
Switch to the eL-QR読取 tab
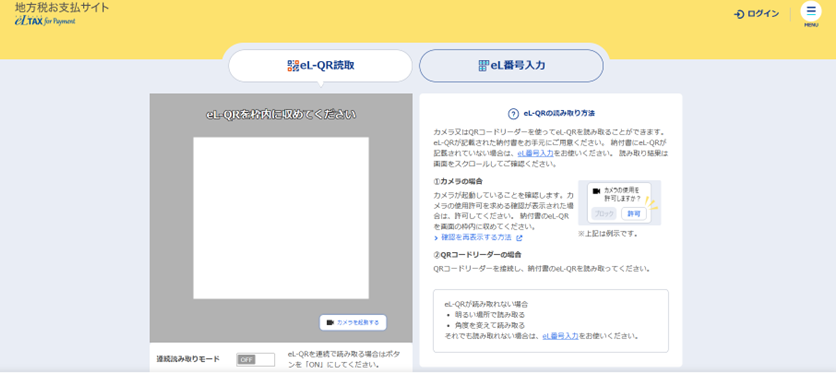pyautogui.click(x=320, y=66)
